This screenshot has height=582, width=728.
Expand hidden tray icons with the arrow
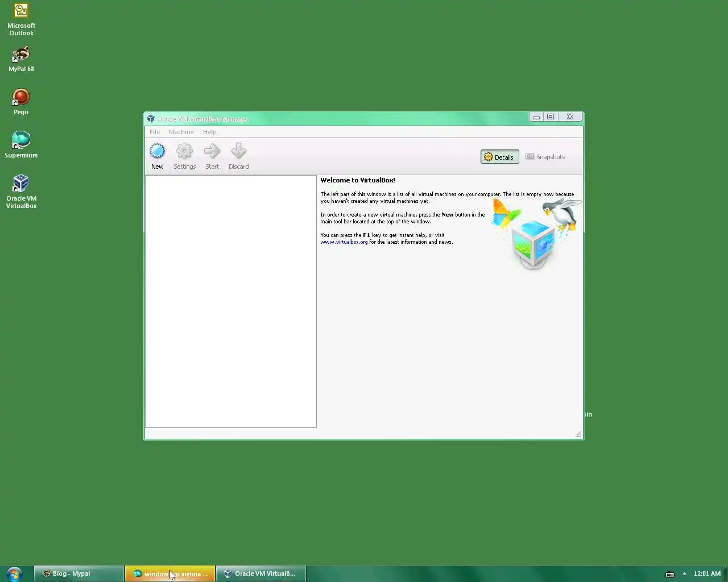pos(684,573)
